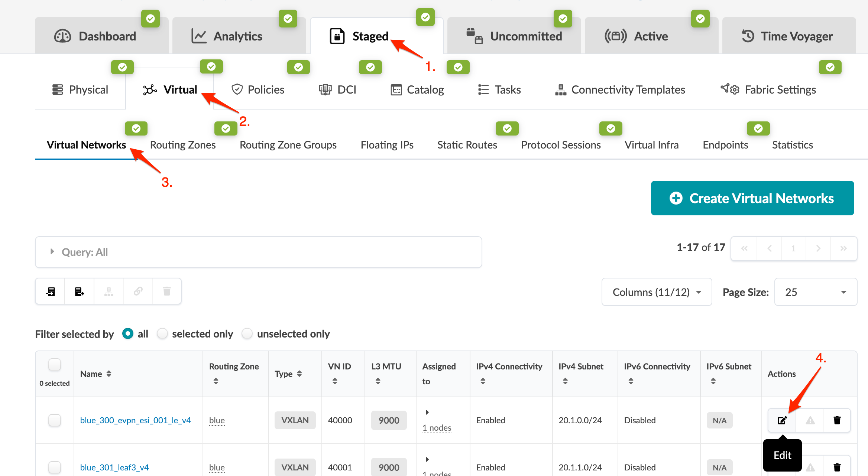Open the blue_301_leaf3_v4 virtual network link
The width and height of the screenshot is (868, 476).
[x=114, y=467]
